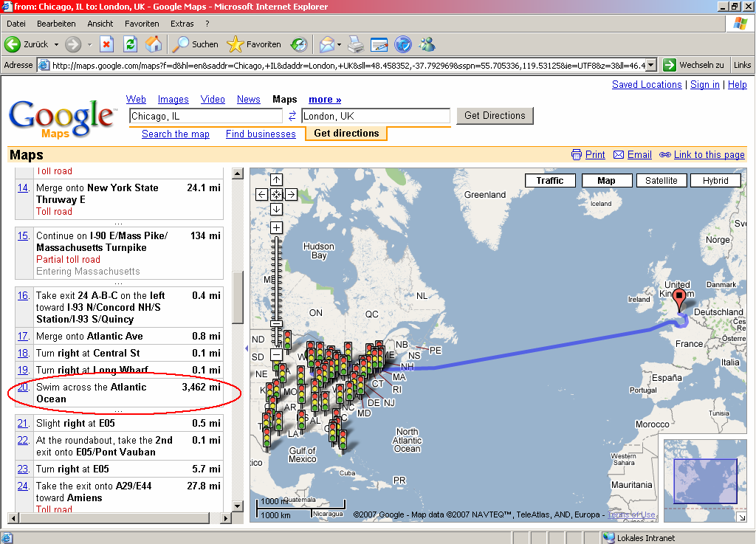Click the Images search link
The height and width of the screenshot is (544, 756).
[173, 99]
